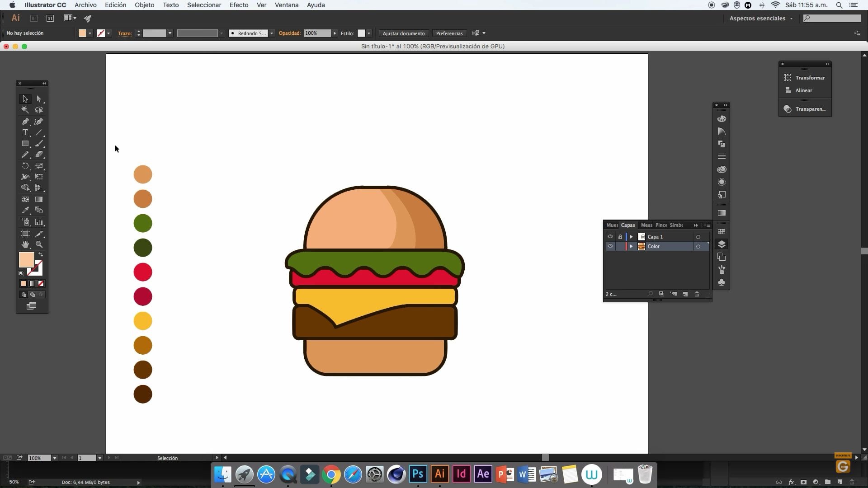Open the Seleccionar menu
Viewport: 868px width, 488px height.
tap(204, 5)
